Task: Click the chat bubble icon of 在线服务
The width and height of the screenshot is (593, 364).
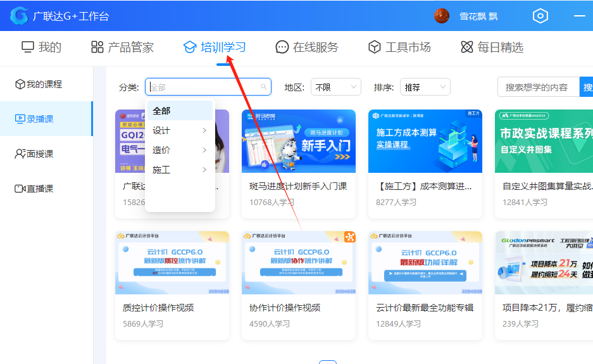Action: pos(282,47)
